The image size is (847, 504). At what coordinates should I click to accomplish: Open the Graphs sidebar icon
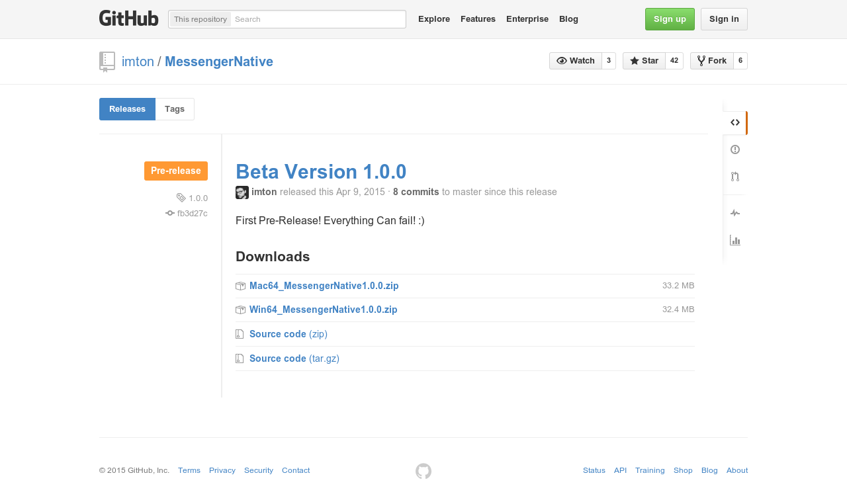click(x=735, y=240)
